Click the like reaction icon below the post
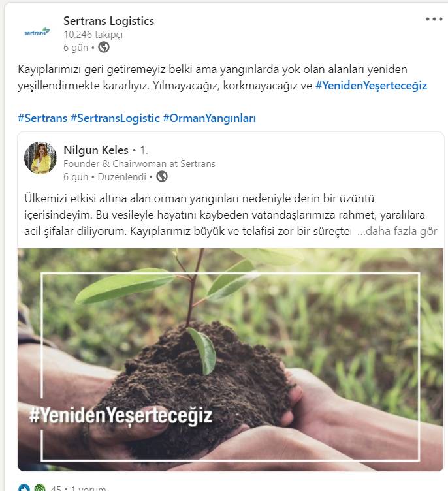Image resolution: width=448 pixels, height=491 pixels. click(x=24, y=488)
